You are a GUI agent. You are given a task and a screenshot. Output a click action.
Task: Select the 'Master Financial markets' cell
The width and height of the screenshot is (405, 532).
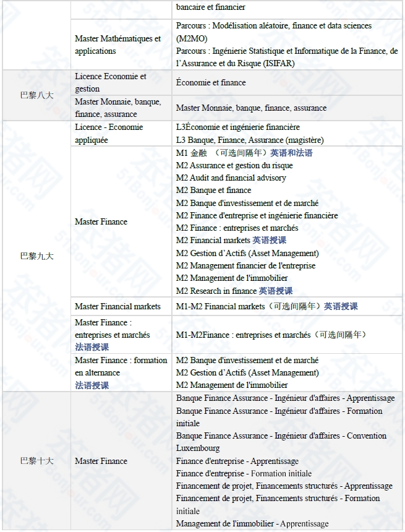[x=121, y=306]
